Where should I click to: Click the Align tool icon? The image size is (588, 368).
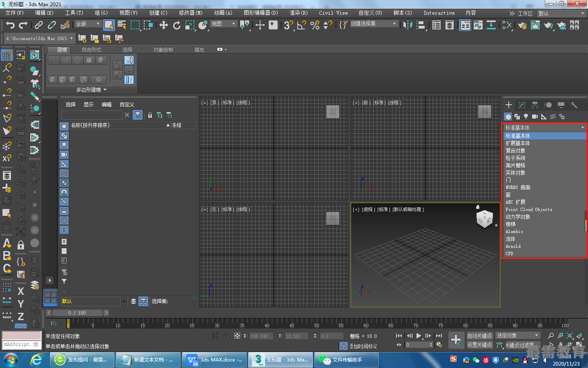click(421, 25)
